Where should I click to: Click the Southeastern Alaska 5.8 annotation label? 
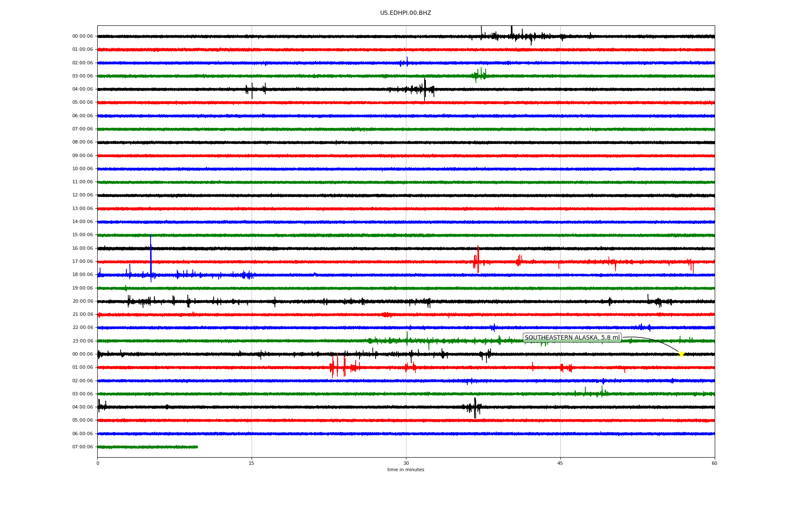pyautogui.click(x=572, y=337)
